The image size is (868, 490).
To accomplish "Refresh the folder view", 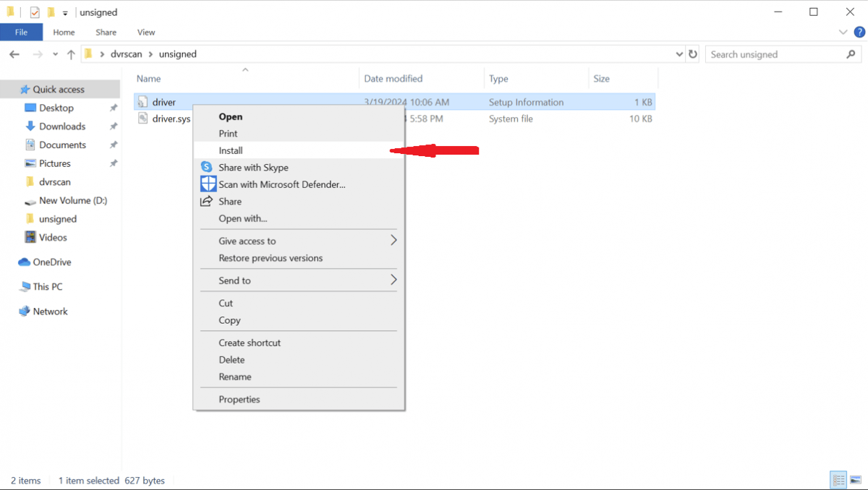I will point(693,54).
